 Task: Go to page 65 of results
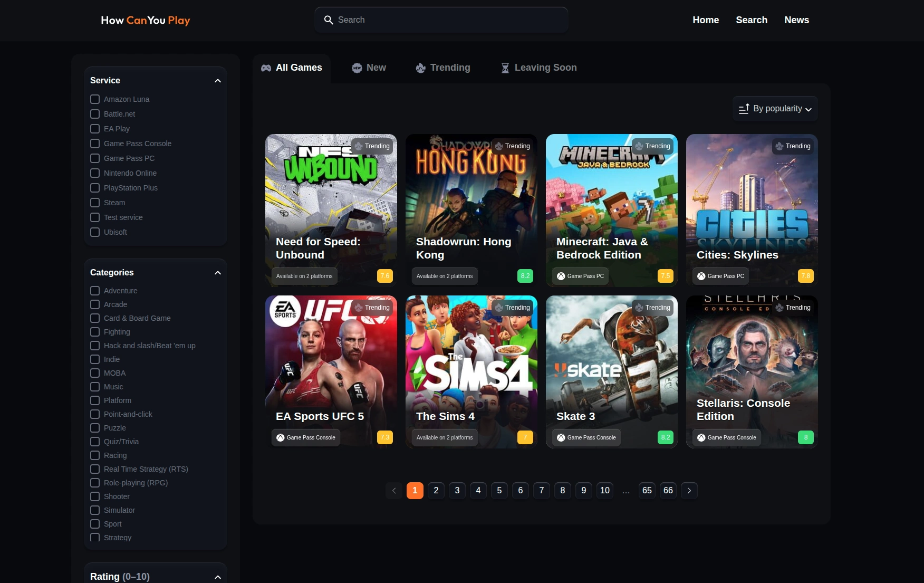pos(647,491)
